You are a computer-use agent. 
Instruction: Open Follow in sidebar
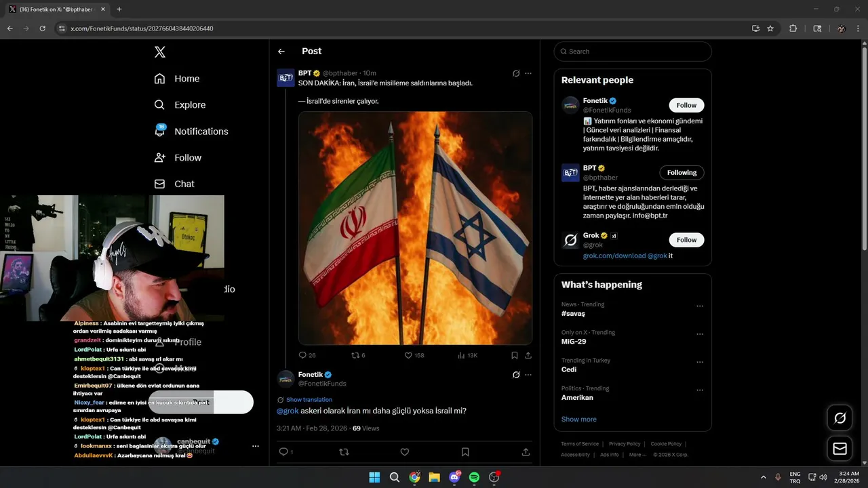[x=178, y=158]
